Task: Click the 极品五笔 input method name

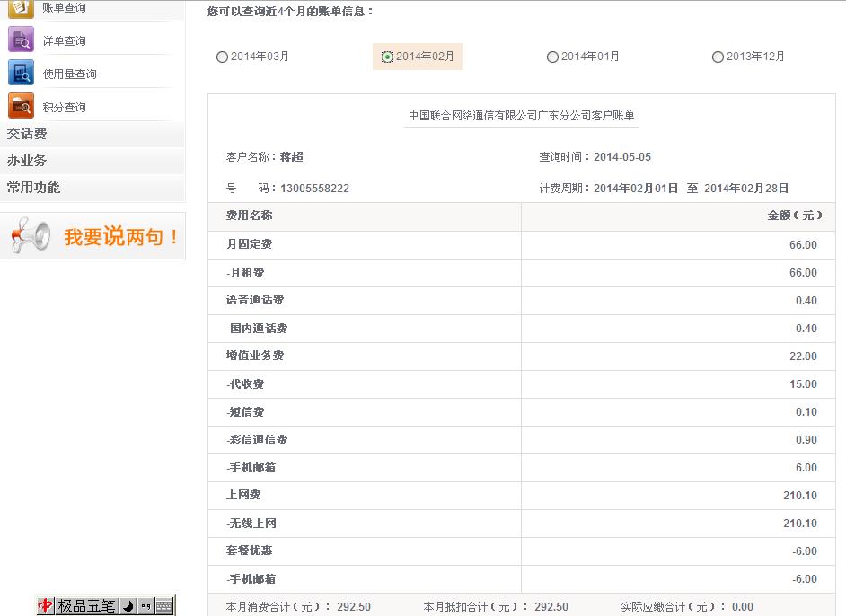Action: [87, 606]
